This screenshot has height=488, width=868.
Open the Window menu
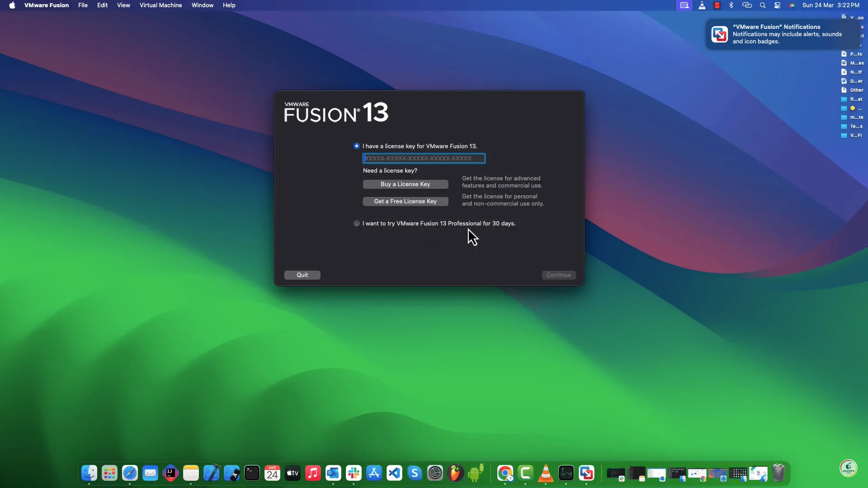[202, 5]
